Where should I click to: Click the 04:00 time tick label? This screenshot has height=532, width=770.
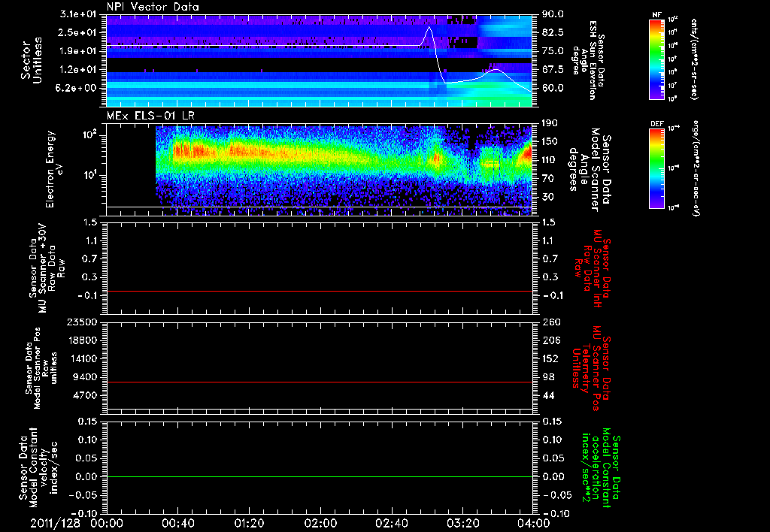(x=534, y=523)
